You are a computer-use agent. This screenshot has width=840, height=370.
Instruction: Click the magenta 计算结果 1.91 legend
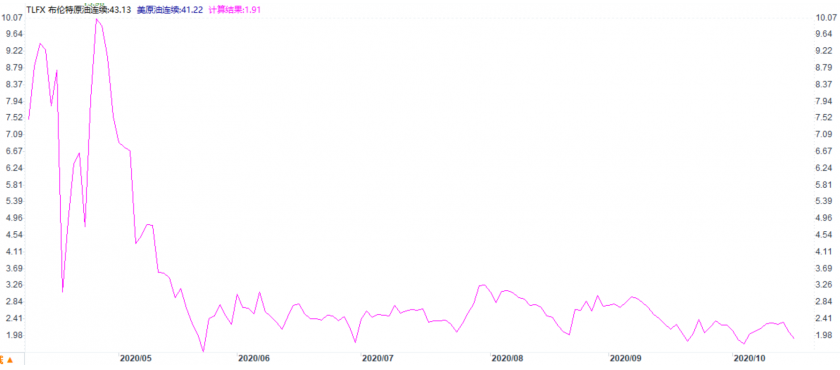tap(235, 10)
